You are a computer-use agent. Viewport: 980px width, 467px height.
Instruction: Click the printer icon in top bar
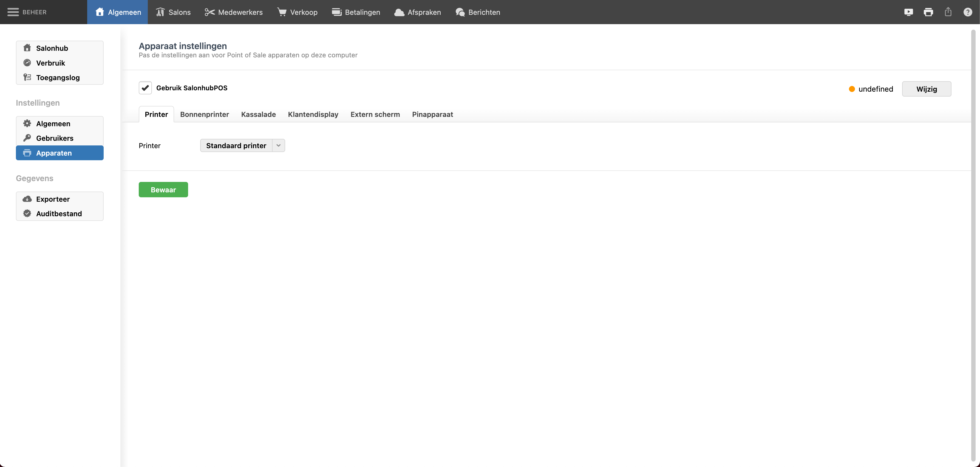[928, 12]
